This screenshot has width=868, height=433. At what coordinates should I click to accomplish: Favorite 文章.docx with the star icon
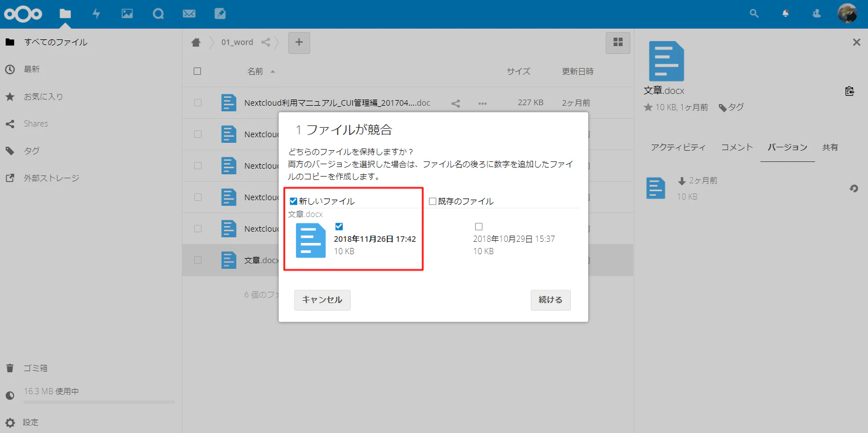coord(648,107)
